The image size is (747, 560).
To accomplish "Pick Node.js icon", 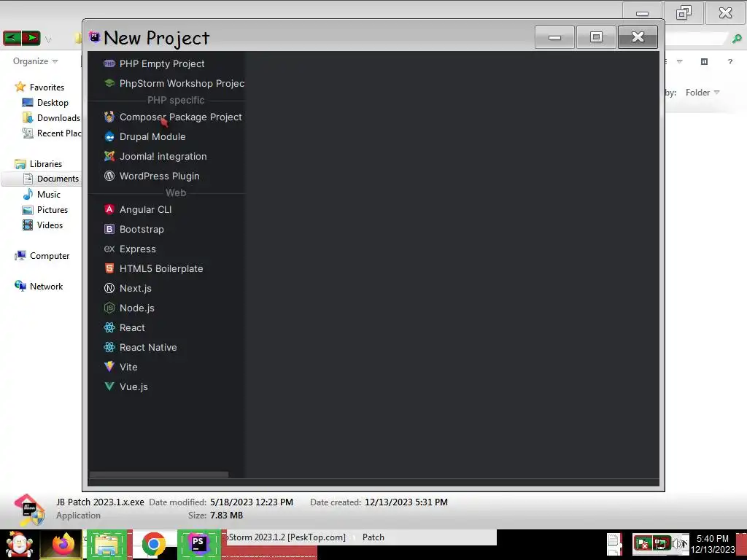I will 109,308.
